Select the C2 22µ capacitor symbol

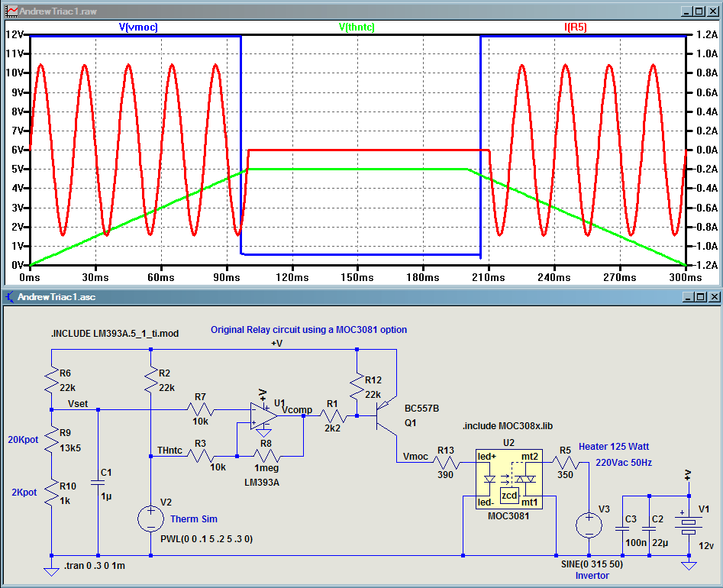[x=649, y=529]
